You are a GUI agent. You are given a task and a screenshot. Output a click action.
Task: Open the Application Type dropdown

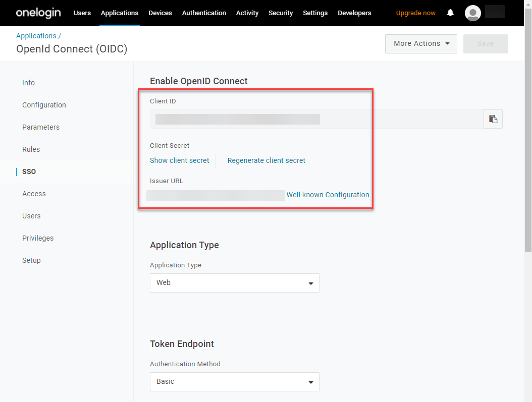(x=234, y=283)
